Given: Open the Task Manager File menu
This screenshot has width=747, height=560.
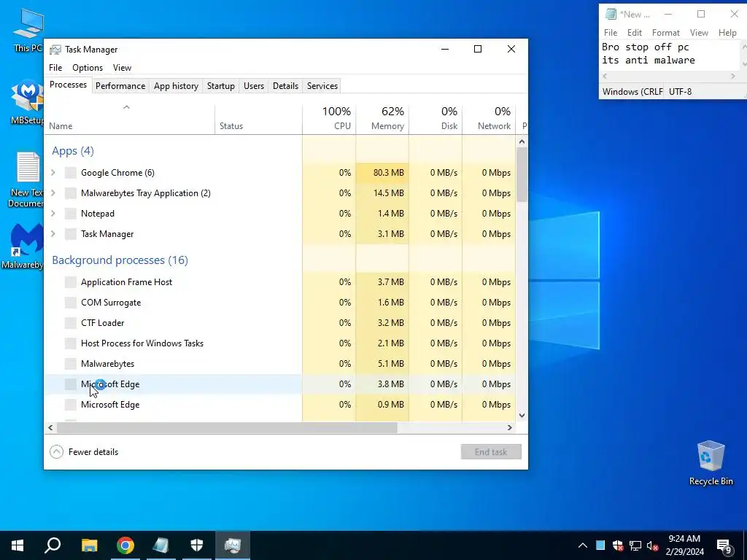Looking at the screenshot, I should coord(55,68).
